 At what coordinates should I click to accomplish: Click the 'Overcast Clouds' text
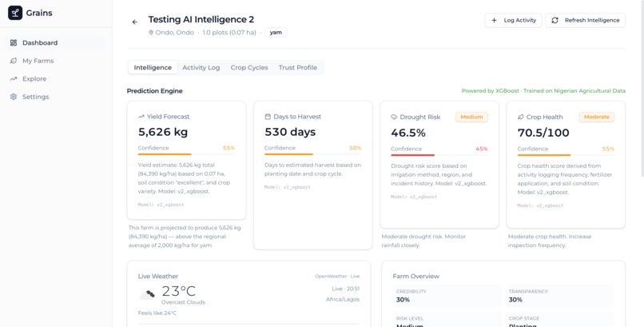[183, 302]
